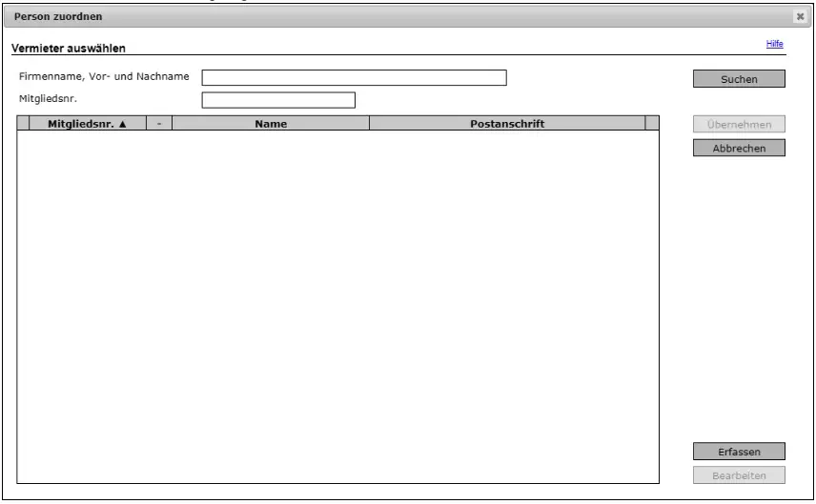Click the dash column header
The height and width of the screenshot is (504, 816).
(x=159, y=123)
